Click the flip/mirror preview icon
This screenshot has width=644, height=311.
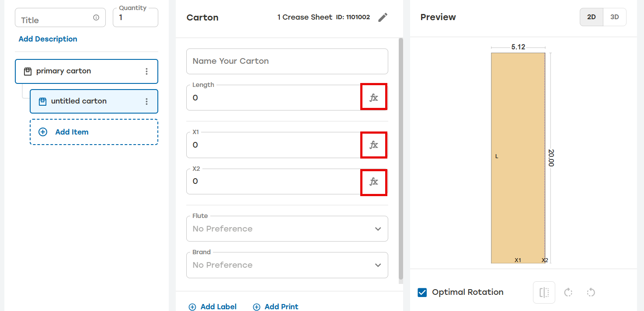(544, 293)
